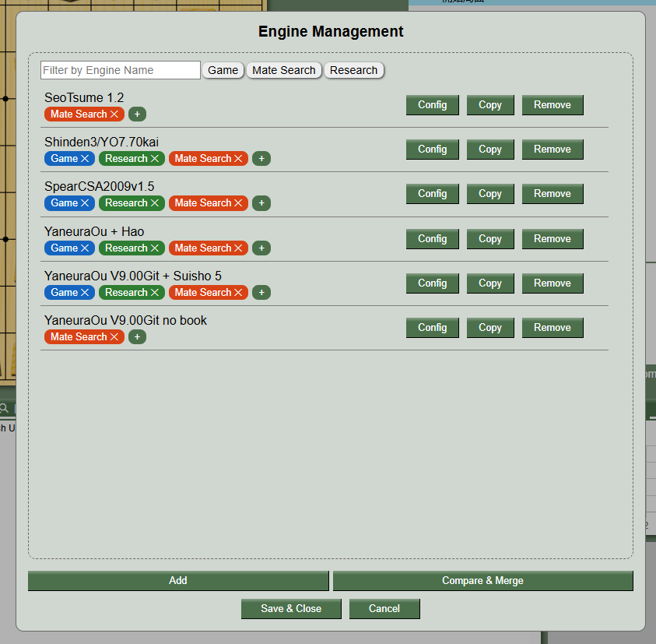
Task: Toggle the Research filter button
Action: (353, 70)
